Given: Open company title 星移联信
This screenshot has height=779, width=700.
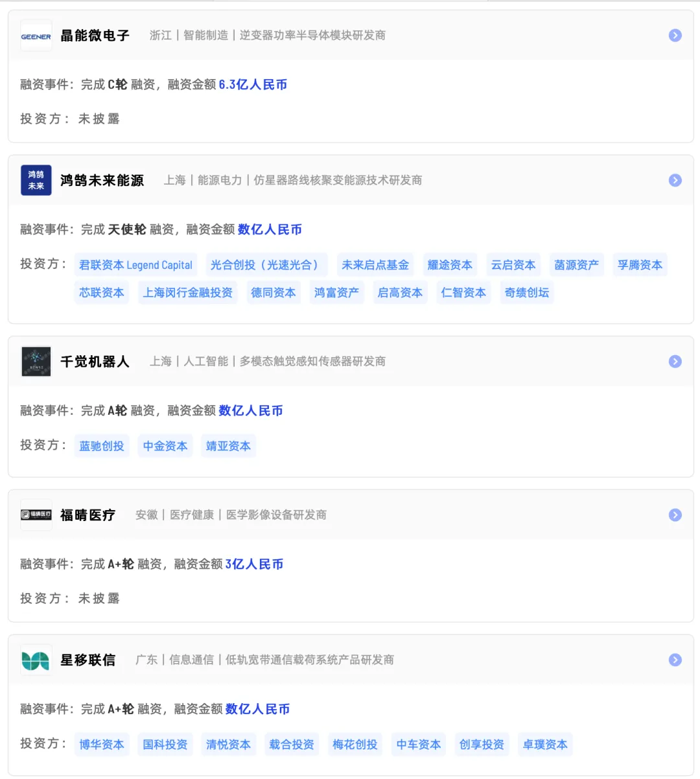Looking at the screenshot, I should [x=88, y=660].
